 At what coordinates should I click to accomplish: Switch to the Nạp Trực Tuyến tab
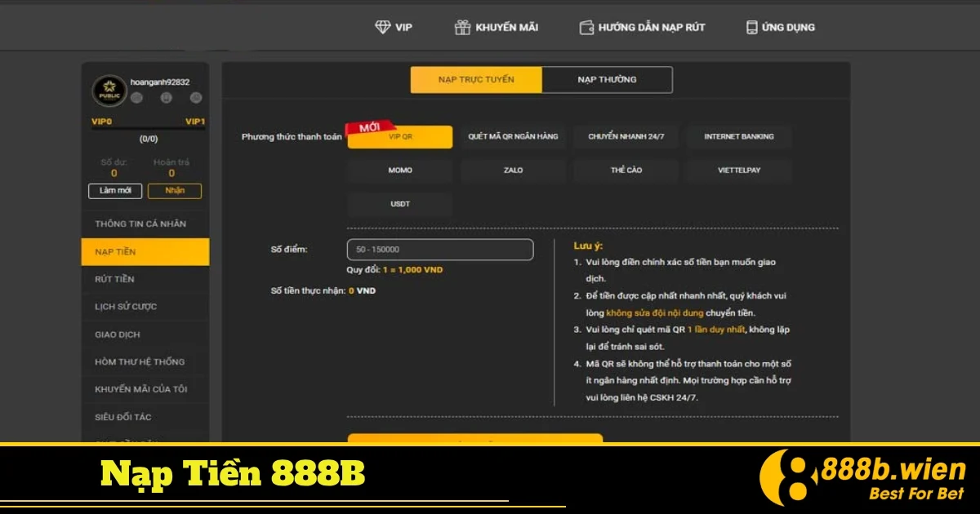pyautogui.click(x=476, y=80)
